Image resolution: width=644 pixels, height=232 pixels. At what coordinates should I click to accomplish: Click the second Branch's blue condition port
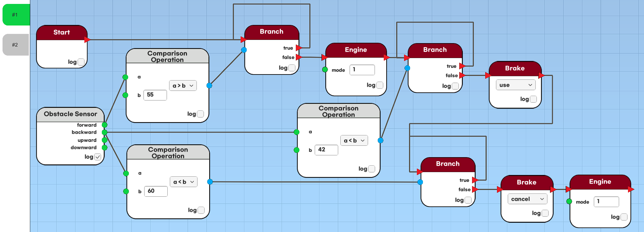[407, 68]
